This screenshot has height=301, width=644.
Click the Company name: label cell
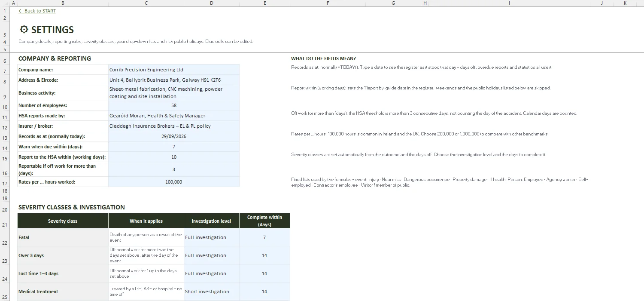pos(63,70)
